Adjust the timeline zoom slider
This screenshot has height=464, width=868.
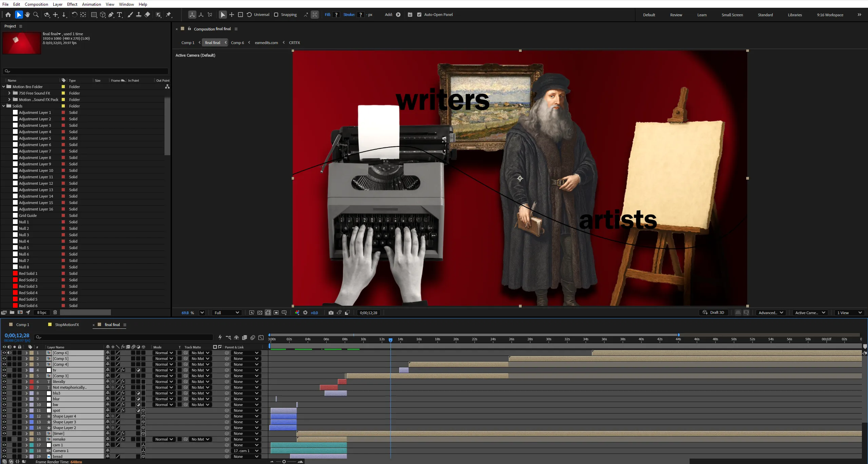tap(284, 462)
